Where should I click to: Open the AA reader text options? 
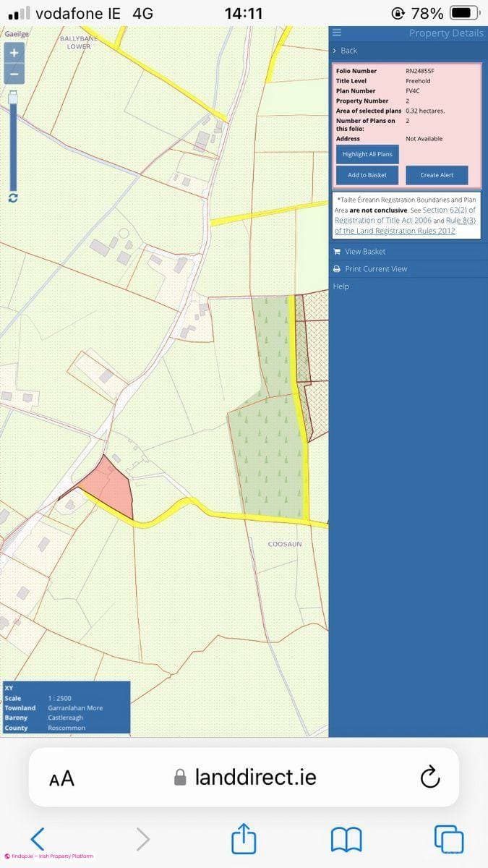pos(61,778)
